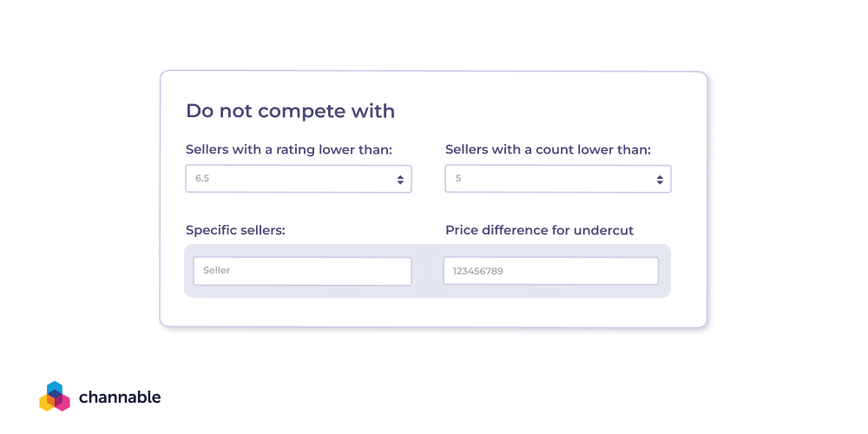Screen dimensions: 868x434
Task: Decrease count using the down arrow
Action: tap(660, 183)
